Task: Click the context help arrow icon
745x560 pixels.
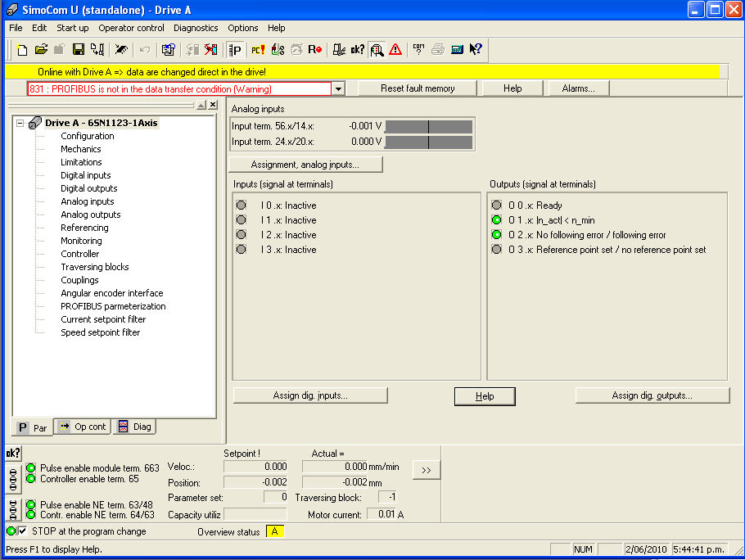Action: (476, 49)
